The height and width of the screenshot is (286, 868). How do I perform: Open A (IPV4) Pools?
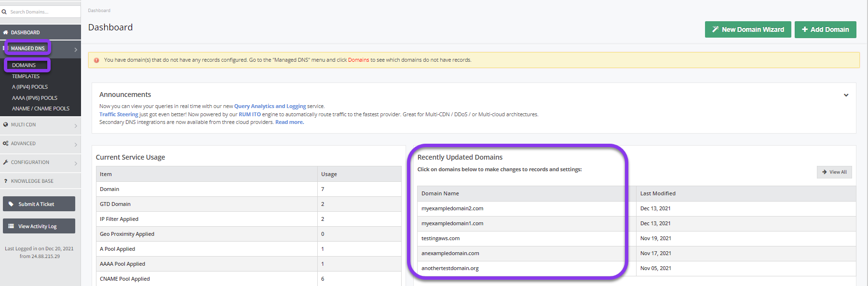tap(30, 87)
